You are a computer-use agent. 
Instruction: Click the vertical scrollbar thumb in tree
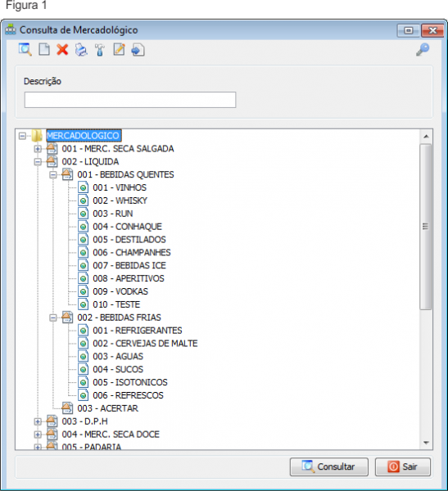coord(425,227)
